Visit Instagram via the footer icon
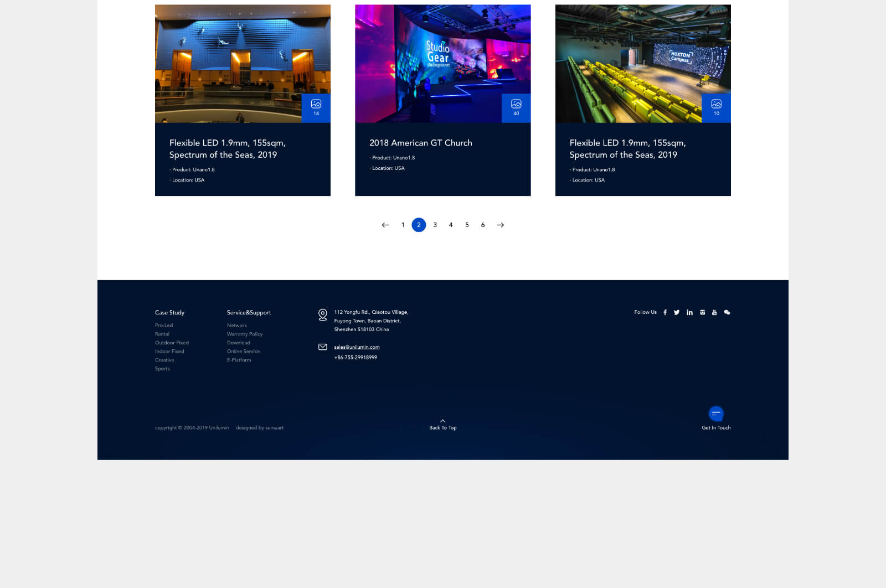This screenshot has width=886, height=588. tap(702, 313)
